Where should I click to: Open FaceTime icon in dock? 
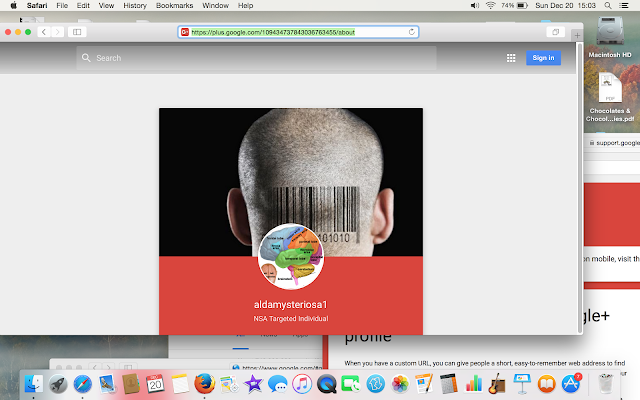(x=351, y=384)
